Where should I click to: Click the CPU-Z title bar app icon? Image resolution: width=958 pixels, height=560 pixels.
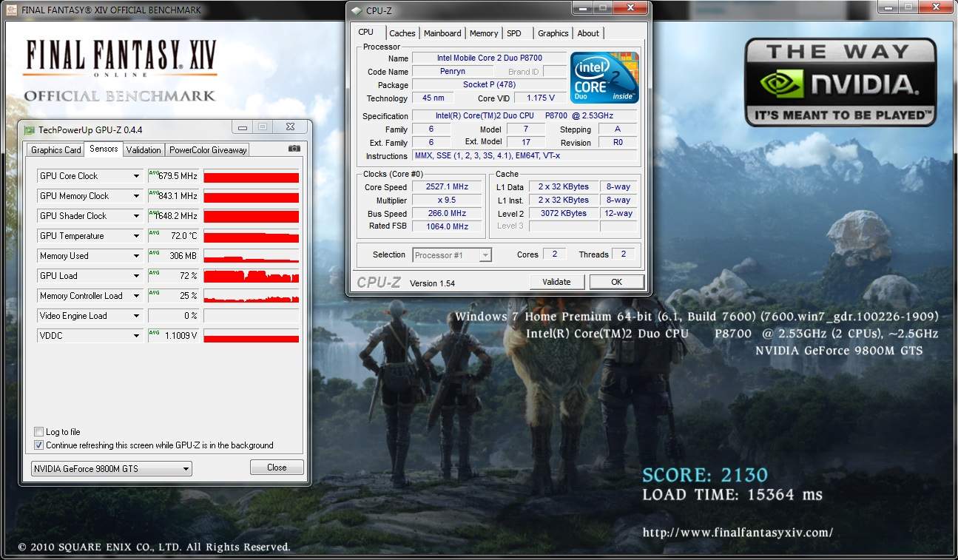(x=357, y=10)
